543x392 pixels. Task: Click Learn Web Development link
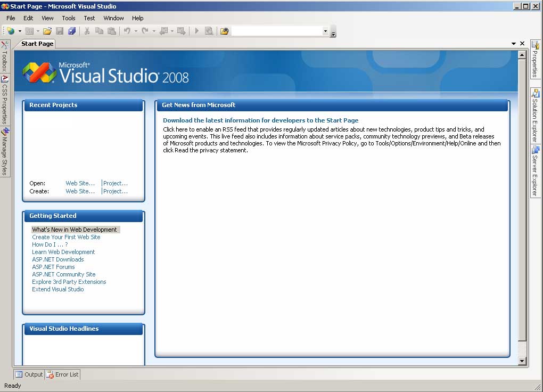(x=63, y=252)
